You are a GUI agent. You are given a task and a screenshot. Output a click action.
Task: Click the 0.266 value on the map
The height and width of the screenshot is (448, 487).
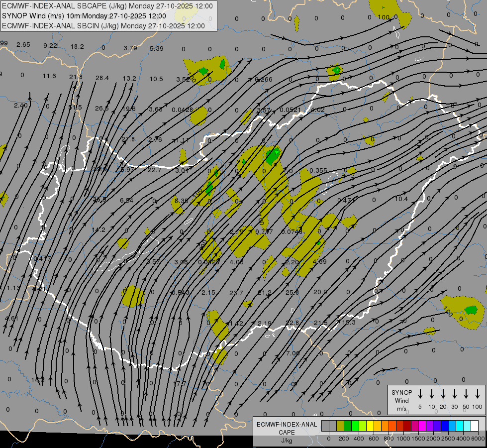[x=263, y=79]
